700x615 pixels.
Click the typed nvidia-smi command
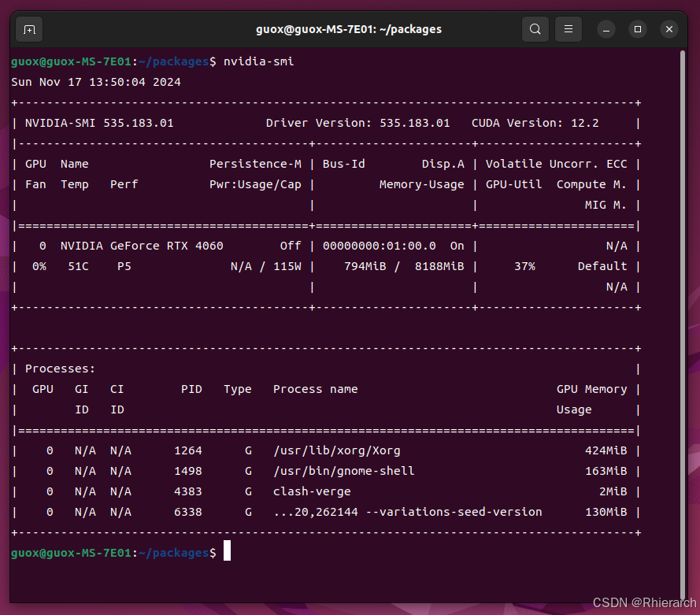click(x=258, y=61)
